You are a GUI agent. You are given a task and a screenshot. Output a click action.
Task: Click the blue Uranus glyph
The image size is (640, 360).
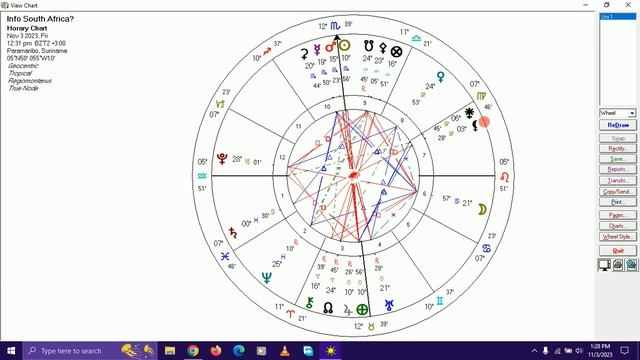click(389, 305)
